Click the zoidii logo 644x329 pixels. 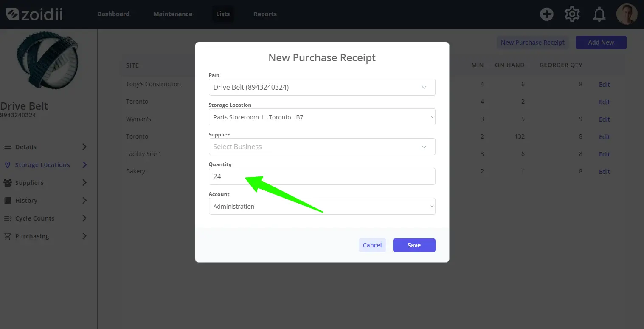click(x=34, y=14)
